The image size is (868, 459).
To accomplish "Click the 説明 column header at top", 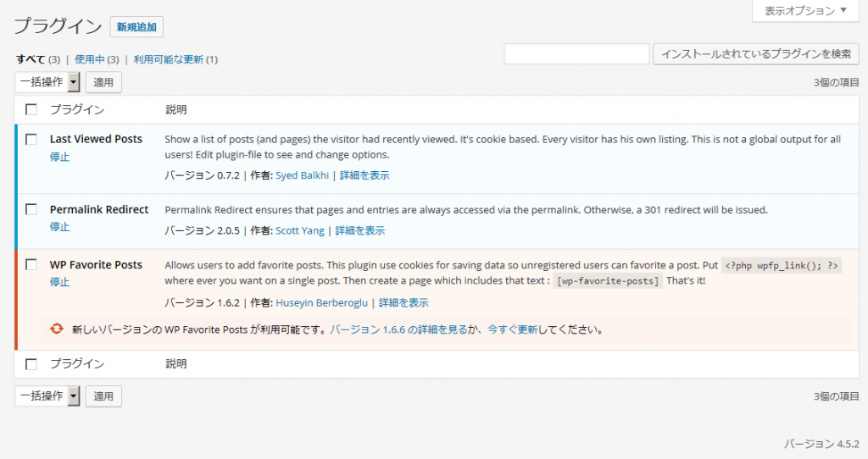I will coord(176,109).
